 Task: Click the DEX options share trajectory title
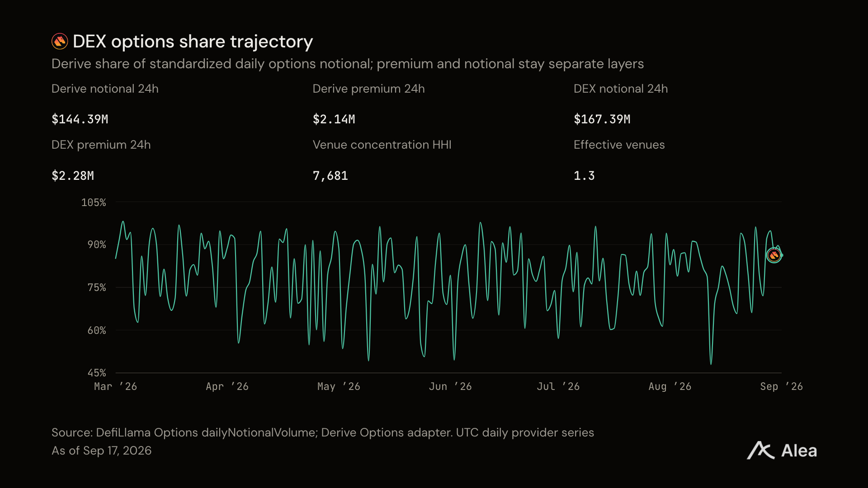[193, 42]
